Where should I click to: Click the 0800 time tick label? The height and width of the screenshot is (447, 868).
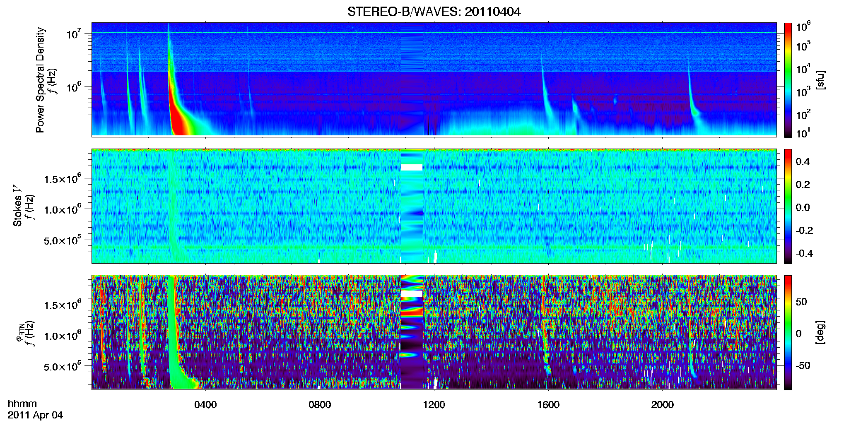point(320,404)
